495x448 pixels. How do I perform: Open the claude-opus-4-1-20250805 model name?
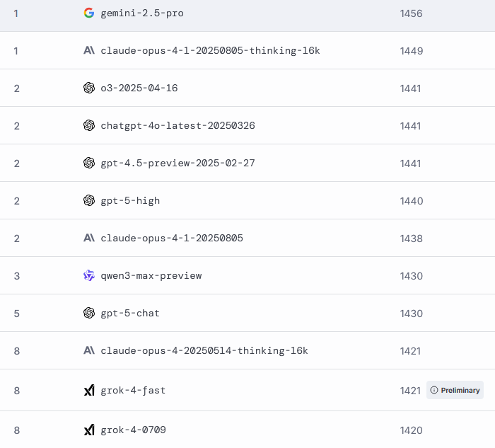click(172, 239)
